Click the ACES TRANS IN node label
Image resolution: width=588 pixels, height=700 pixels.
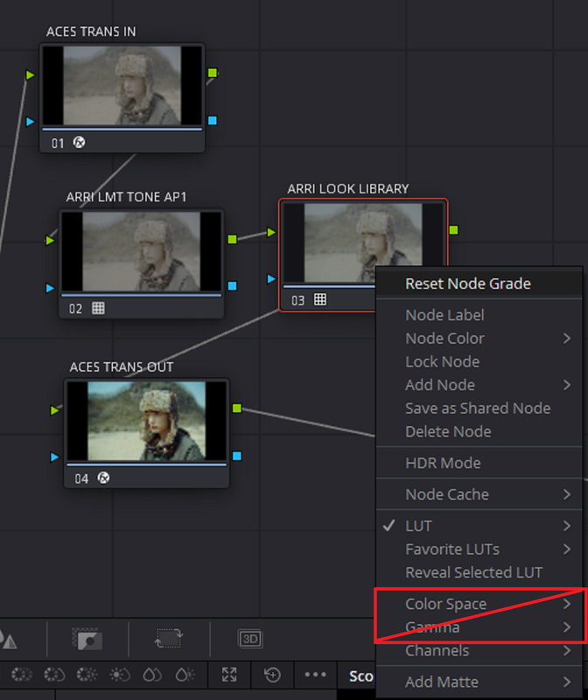coord(91,31)
